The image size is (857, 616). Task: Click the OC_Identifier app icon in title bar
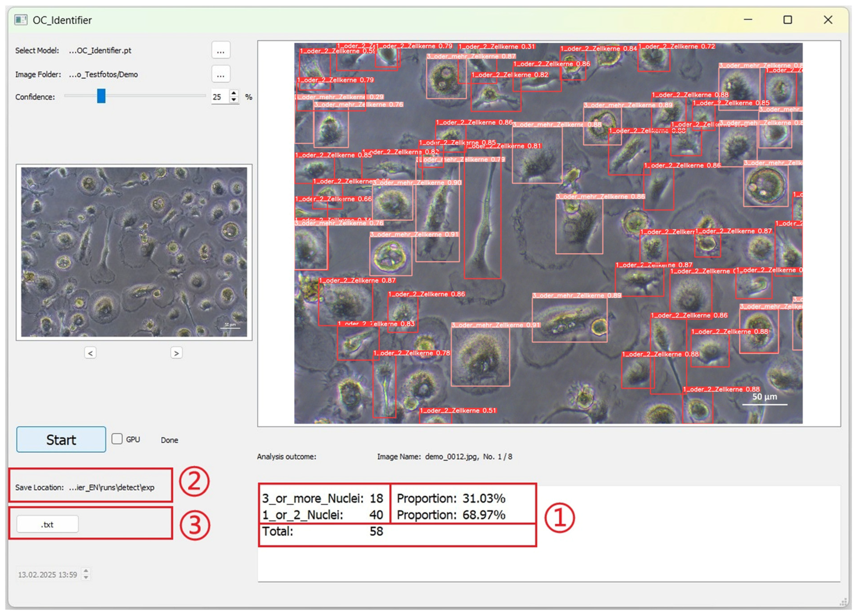pyautogui.click(x=21, y=20)
